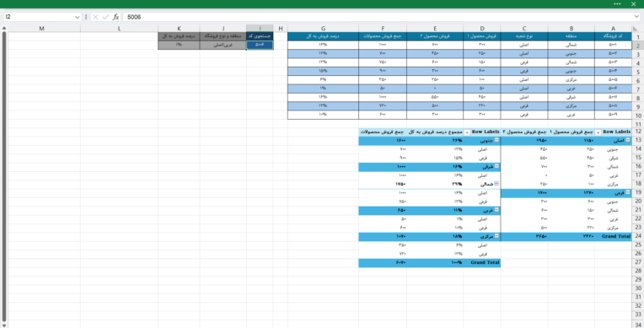The image size is (644, 328).
Task: Click the Enter checkmark icon in formula bar
Action: [105, 17]
